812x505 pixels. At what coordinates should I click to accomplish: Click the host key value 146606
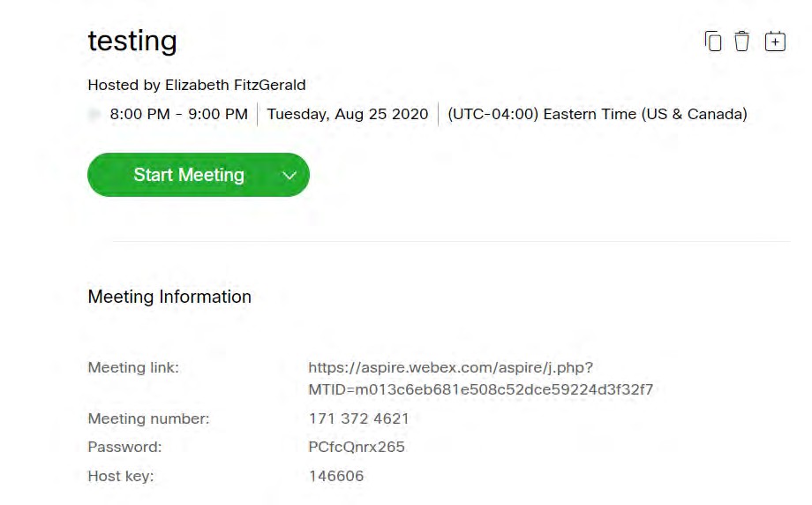[x=336, y=476]
